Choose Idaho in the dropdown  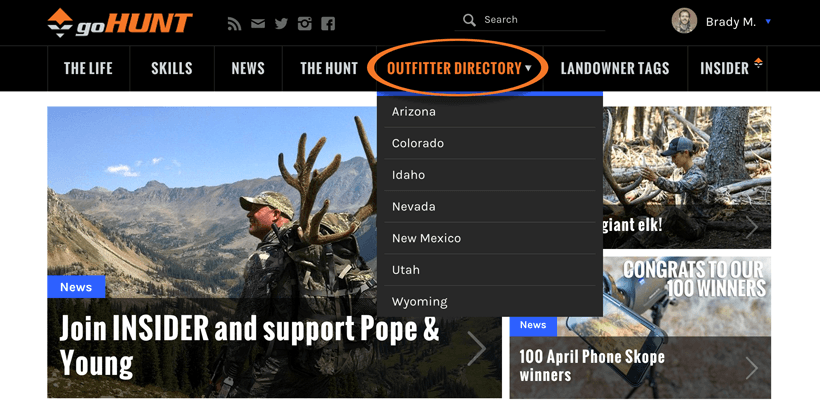tap(490, 175)
